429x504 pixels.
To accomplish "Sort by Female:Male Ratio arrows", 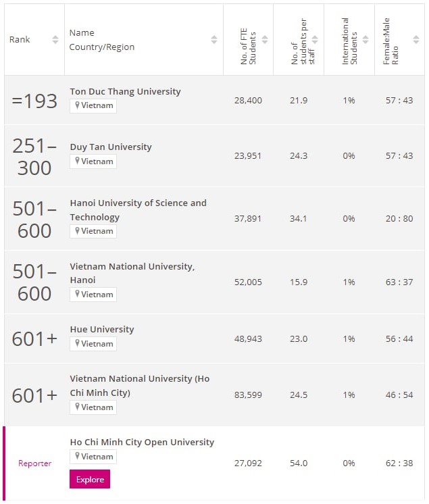I will (x=416, y=40).
